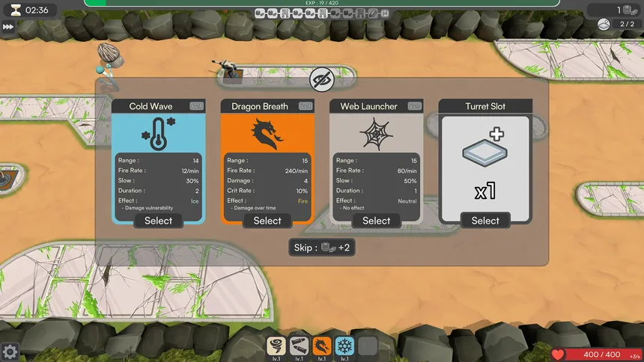Click the hourglass timer icon
644x362 pixels.
pyautogui.click(x=16, y=10)
